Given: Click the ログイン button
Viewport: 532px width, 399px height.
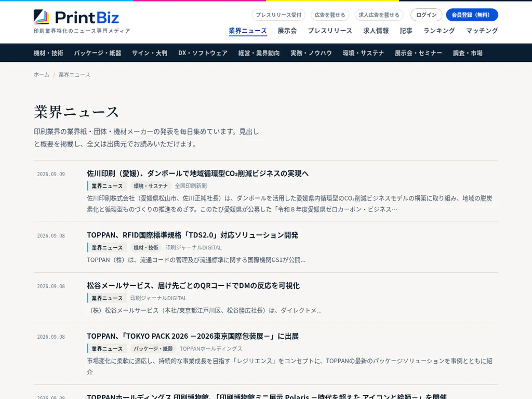Looking at the screenshot, I should tap(426, 15).
